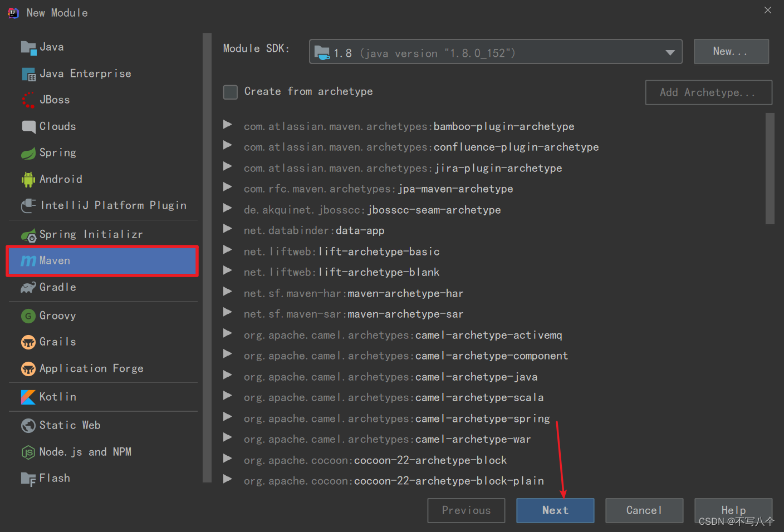This screenshot has width=784, height=532.
Task: Expand lift-archetype-basic node
Action: [227, 249]
